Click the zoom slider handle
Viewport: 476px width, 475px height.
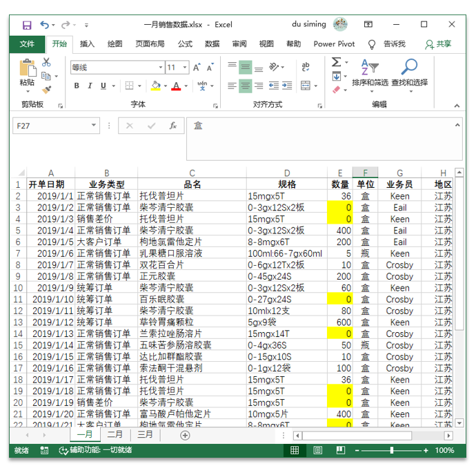(x=392, y=450)
